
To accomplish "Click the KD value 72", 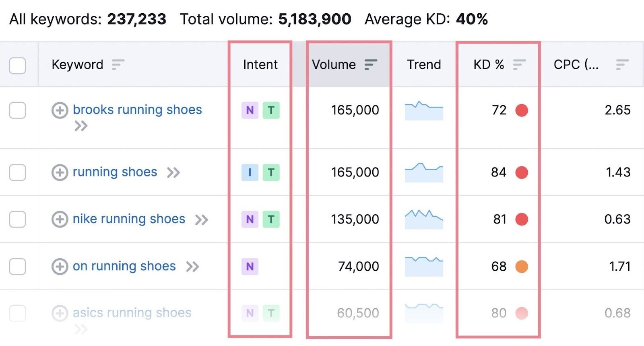I will [x=499, y=110].
